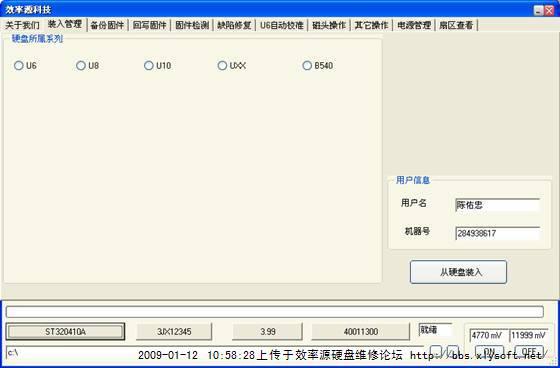The image size is (560, 368).
Task: Select the UXX series radio button
Action: tap(222, 65)
